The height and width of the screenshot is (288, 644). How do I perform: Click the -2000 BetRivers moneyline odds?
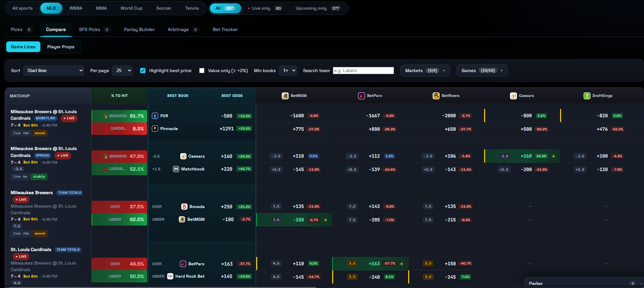pyautogui.click(x=449, y=116)
